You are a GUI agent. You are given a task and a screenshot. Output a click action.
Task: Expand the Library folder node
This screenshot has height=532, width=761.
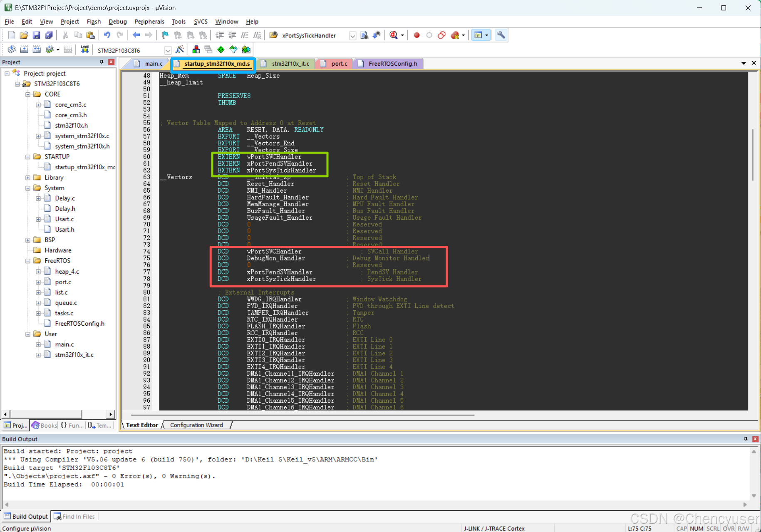[x=28, y=178]
